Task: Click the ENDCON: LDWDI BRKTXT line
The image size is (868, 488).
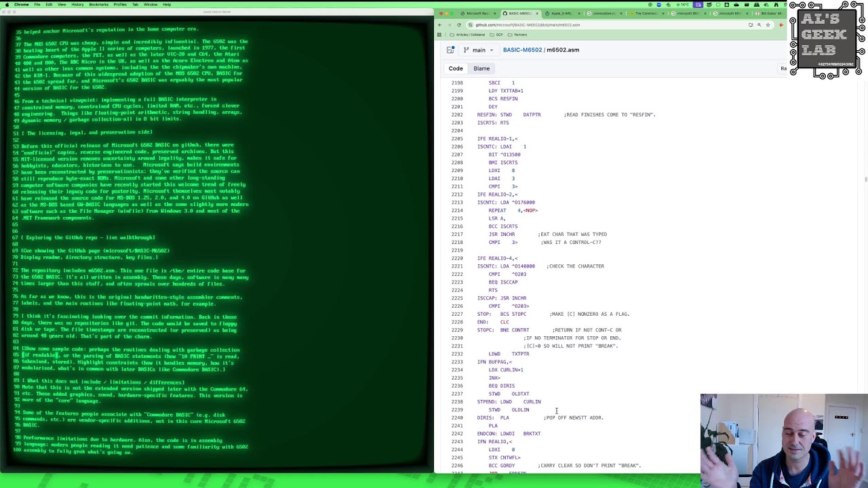Action: point(509,434)
